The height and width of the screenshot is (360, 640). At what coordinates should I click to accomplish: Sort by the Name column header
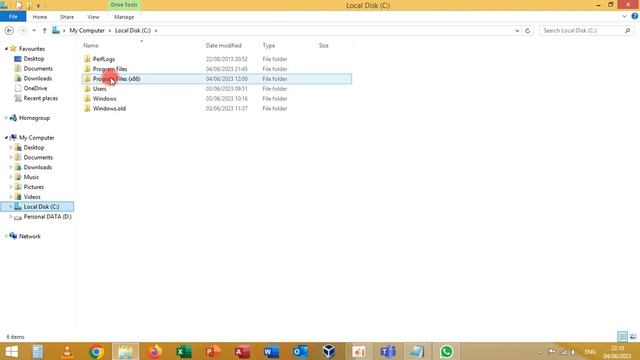[91, 45]
